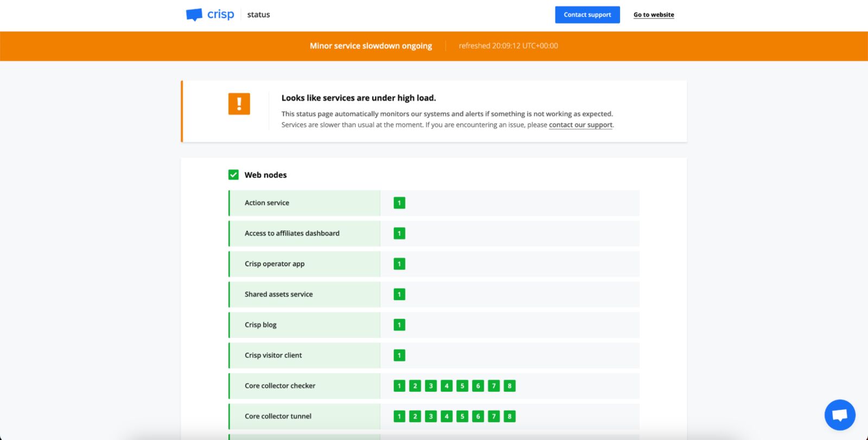The image size is (868, 440).
Task: Click node 1 of Crisp visitor client
Action: click(x=399, y=355)
